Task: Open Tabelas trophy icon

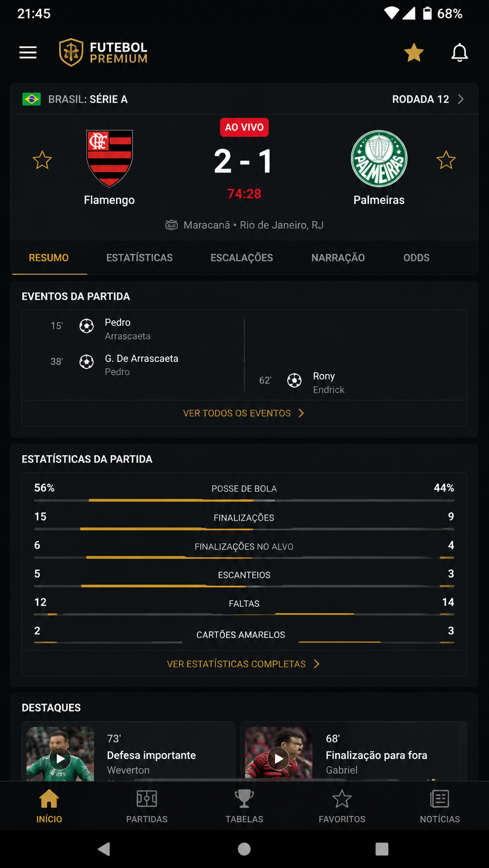Action: 244,799
